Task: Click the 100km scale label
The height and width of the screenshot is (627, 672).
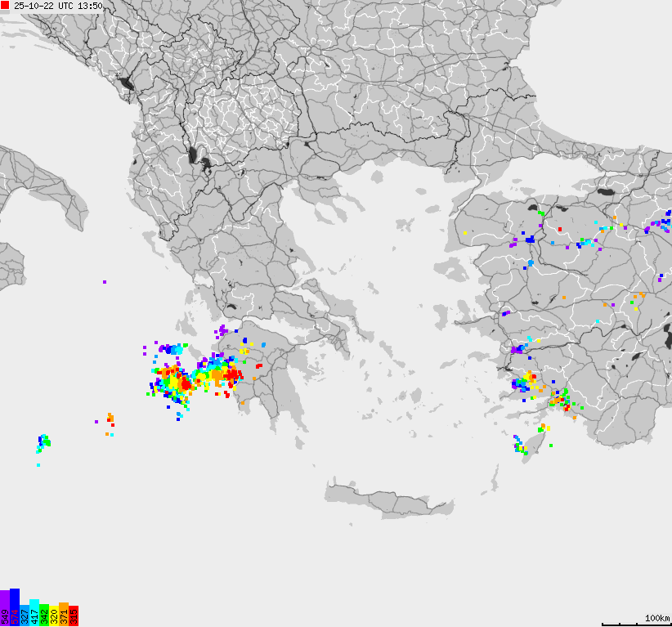Action: 657,617
